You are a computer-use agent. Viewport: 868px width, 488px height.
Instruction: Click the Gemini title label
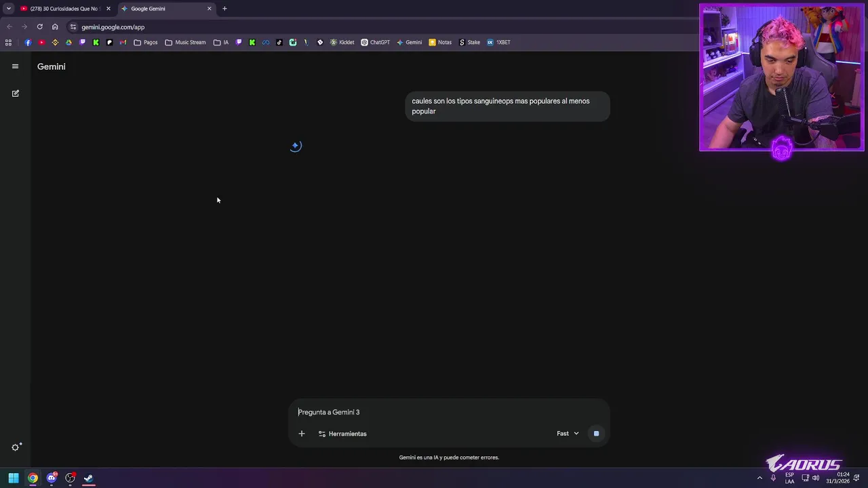tap(52, 66)
